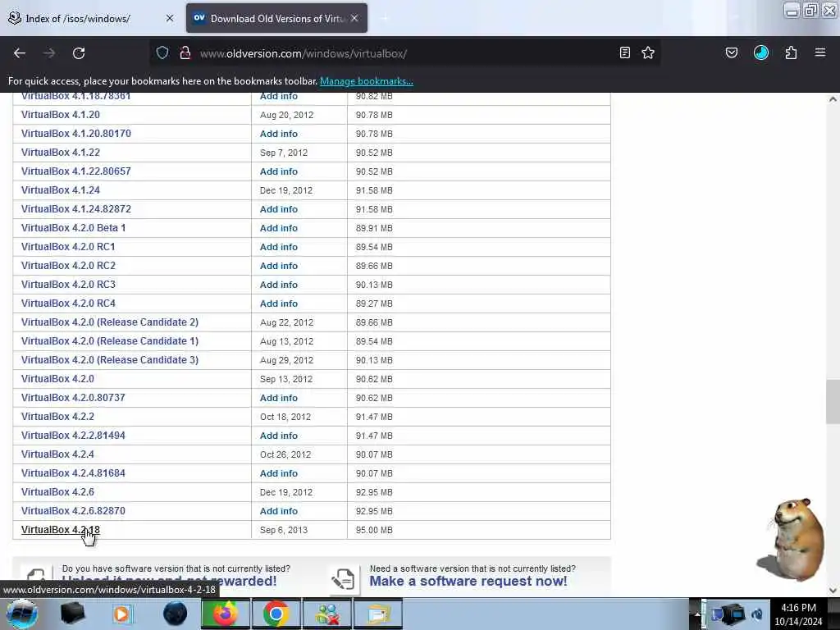Open the Firefox hamburger menu
Image resolution: width=840 pixels, height=630 pixels.
point(820,53)
